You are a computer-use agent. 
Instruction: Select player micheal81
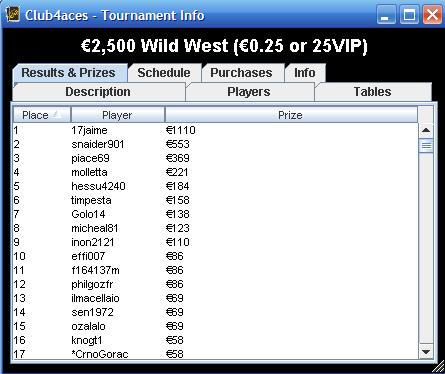pos(95,228)
